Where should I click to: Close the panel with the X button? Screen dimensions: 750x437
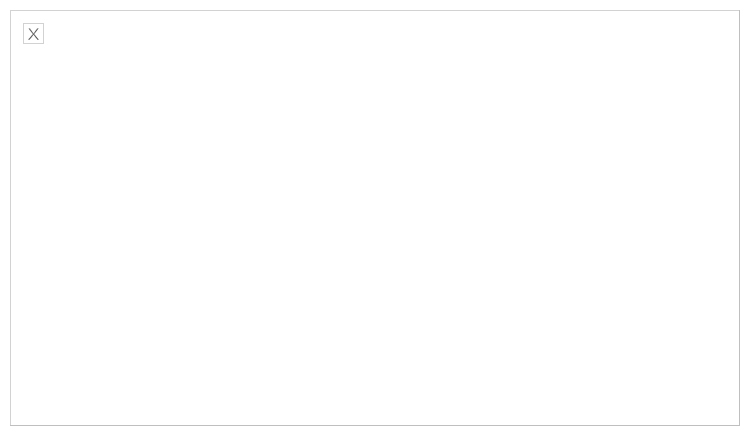pos(33,33)
